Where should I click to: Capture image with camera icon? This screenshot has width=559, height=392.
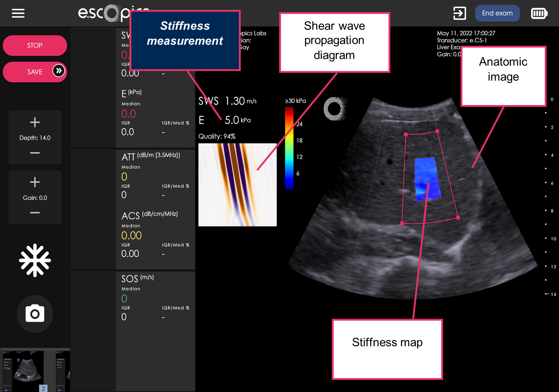pyautogui.click(x=35, y=314)
